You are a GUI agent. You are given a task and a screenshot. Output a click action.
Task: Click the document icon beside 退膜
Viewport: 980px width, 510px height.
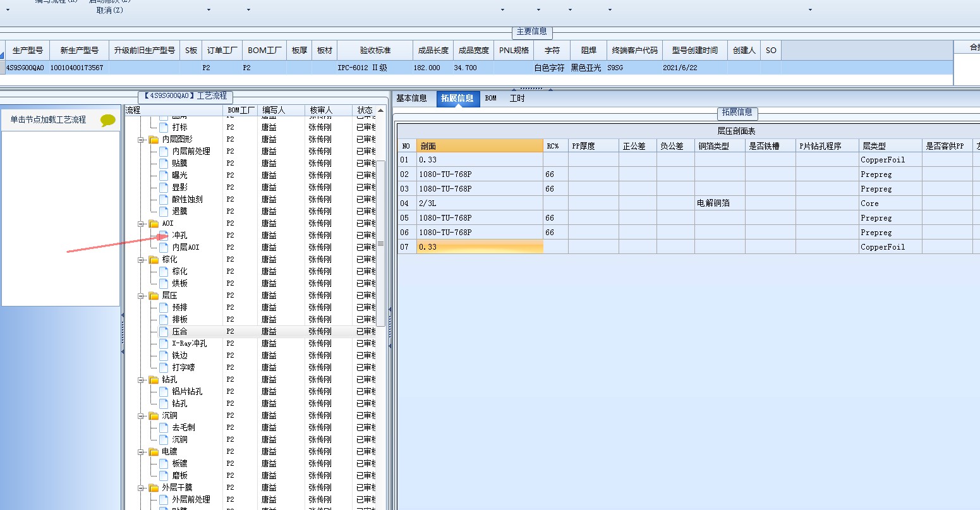coord(164,211)
